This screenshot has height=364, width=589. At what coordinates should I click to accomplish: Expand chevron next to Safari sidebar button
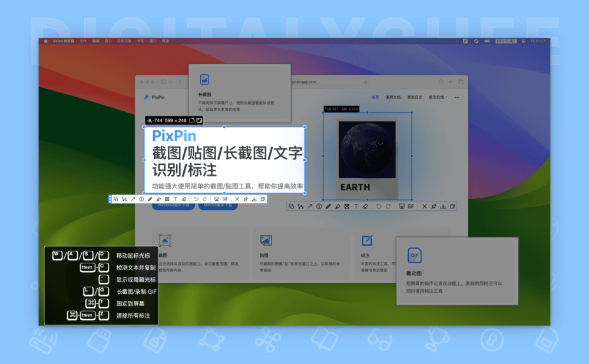[x=171, y=82]
